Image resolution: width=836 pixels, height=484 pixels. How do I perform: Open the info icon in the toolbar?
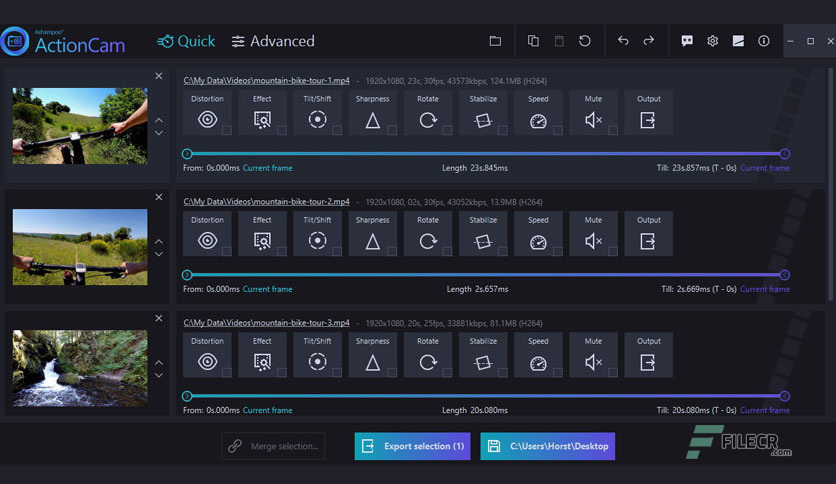(x=763, y=41)
